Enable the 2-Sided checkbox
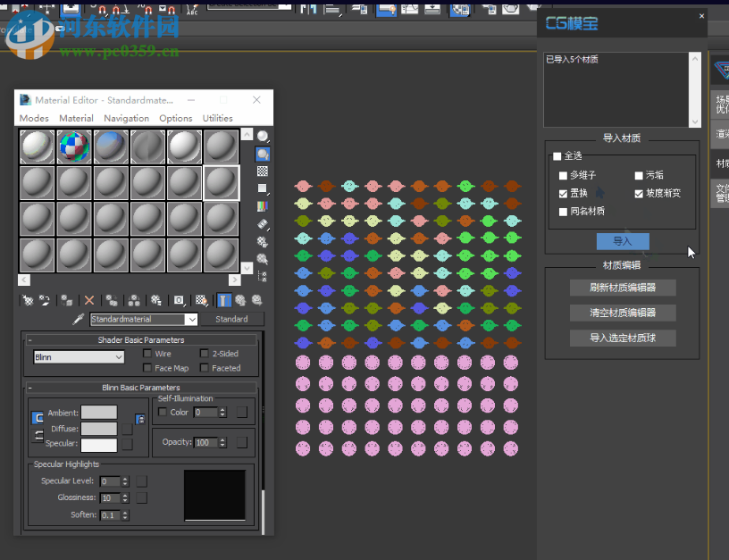Viewport: 729px width, 560px height. pos(204,354)
